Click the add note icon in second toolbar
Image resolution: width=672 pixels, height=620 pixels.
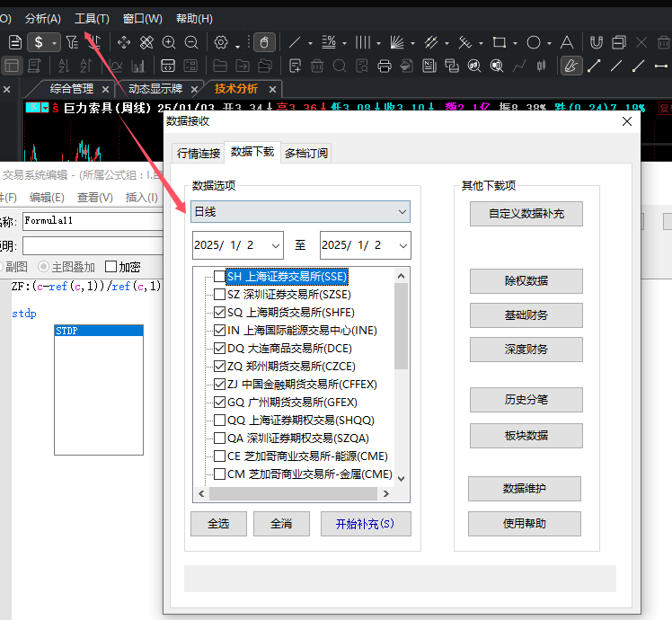click(x=295, y=66)
